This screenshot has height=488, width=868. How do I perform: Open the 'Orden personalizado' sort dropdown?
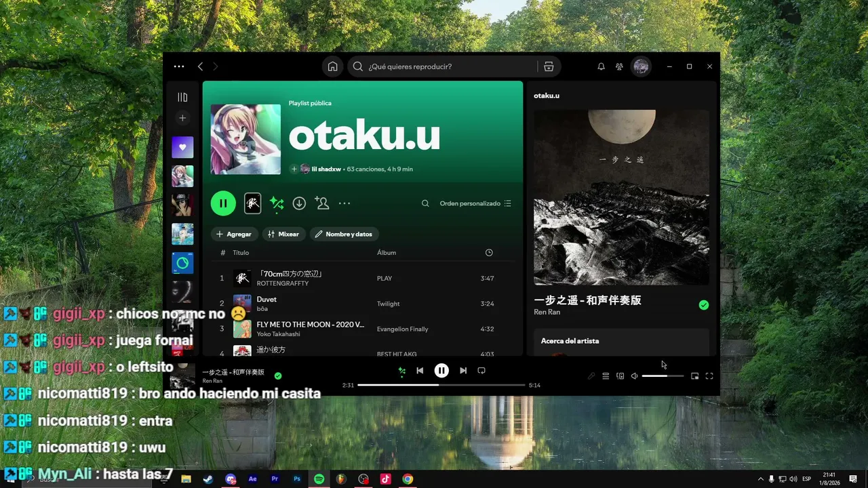[x=475, y=203]
